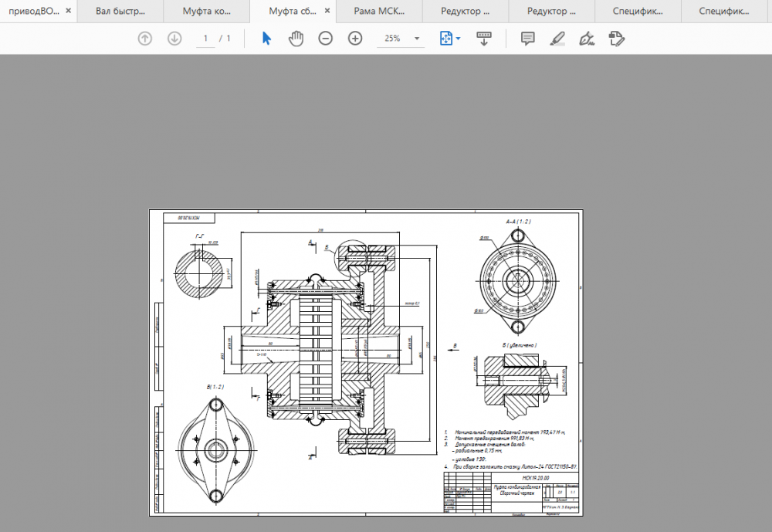772x532 pixels.
Task: Switch to the 'Вал быстр...' tab
Action: click(x=121, y=12)
